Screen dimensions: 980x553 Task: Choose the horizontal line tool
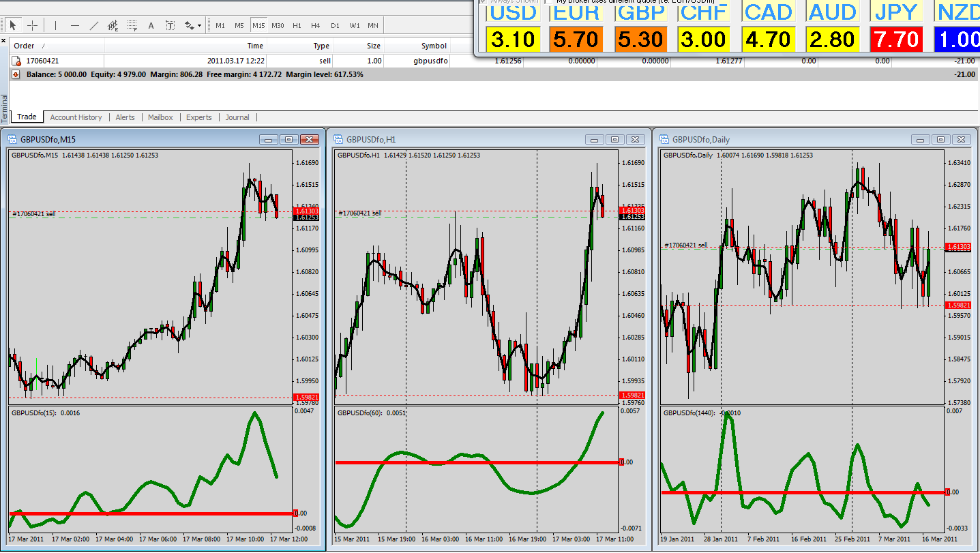point(75,25)
